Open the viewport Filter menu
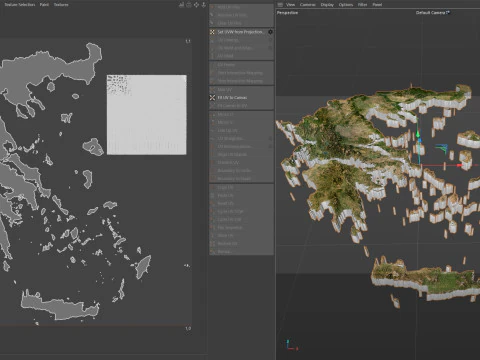The height and width of the screenshot is (360, 480). [362, 5]
